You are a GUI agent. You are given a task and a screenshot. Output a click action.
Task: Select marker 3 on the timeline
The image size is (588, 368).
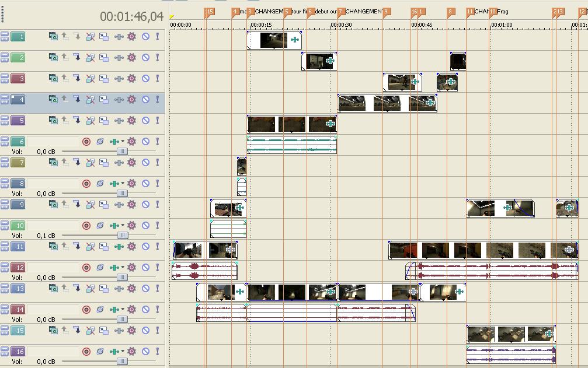(250, 12)
